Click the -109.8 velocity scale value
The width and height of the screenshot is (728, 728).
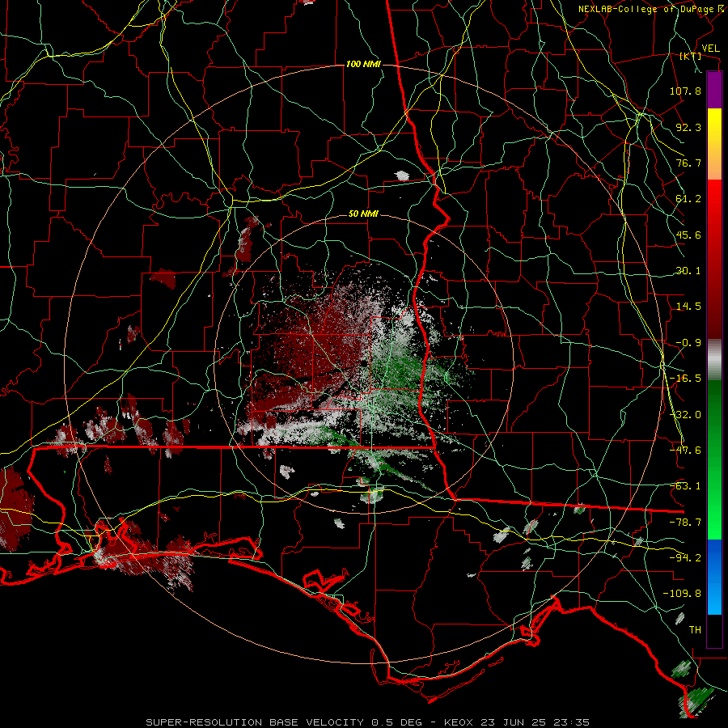(x=683, y=594)
